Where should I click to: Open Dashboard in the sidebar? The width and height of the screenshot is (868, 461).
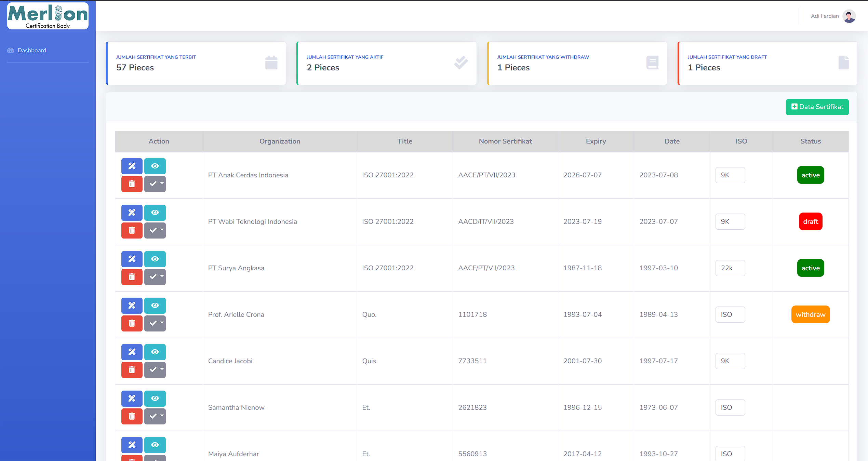[x=31, y=50]
